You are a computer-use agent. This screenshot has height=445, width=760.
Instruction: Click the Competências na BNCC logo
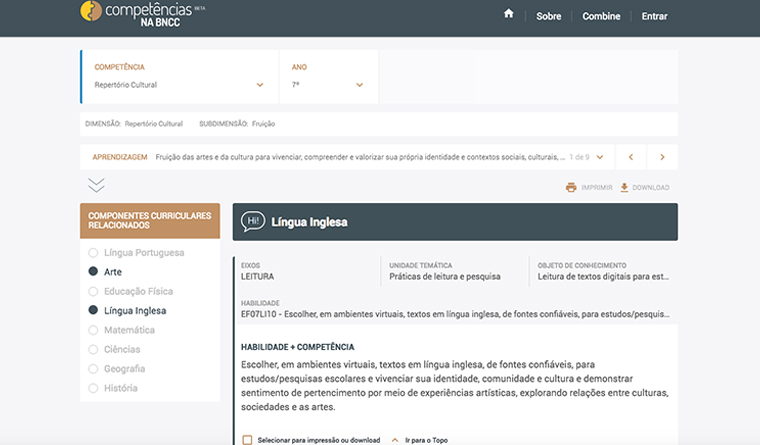pos(142,14)
